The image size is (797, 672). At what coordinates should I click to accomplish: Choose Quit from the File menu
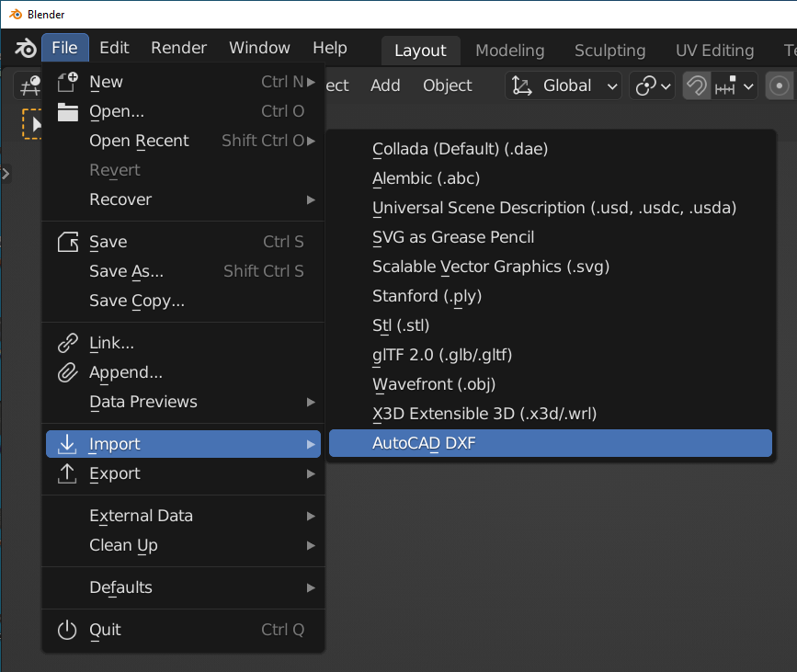point(183,630)
